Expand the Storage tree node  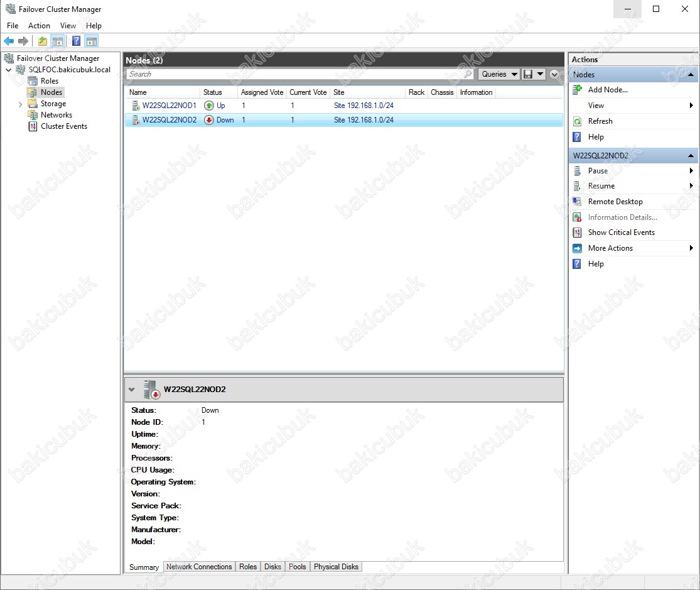click(21, 104)
